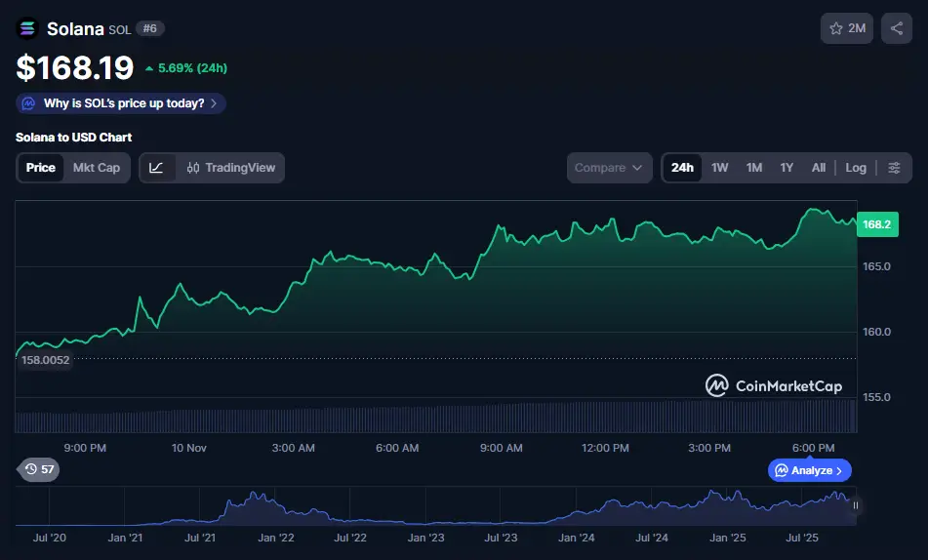928x560 pixels.
Task: Select the All time range
Action: [x=819, y=168]
